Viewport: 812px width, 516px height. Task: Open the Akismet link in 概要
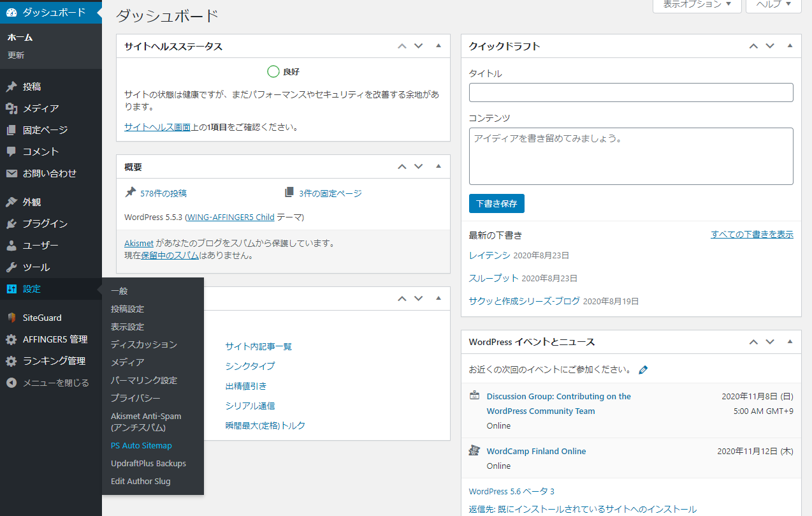tap(139, 243)
